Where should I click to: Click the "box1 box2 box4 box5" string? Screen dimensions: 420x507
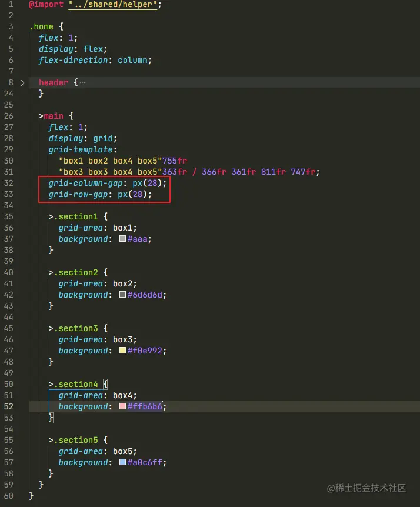click(x=110, y=161)
